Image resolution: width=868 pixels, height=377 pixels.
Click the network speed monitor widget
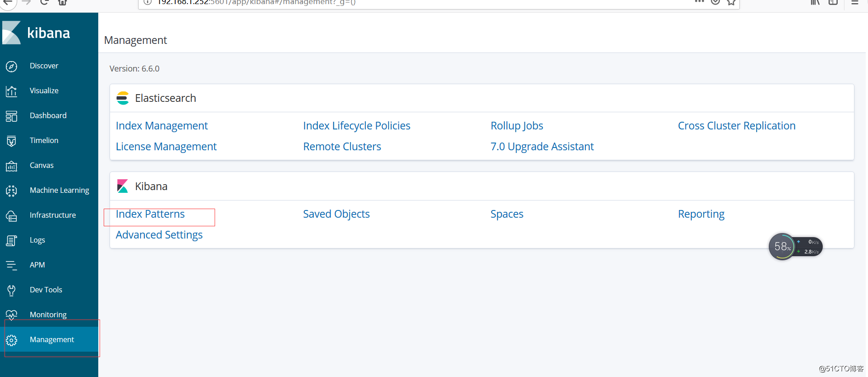pyautogui.click(x=795, y=247)
